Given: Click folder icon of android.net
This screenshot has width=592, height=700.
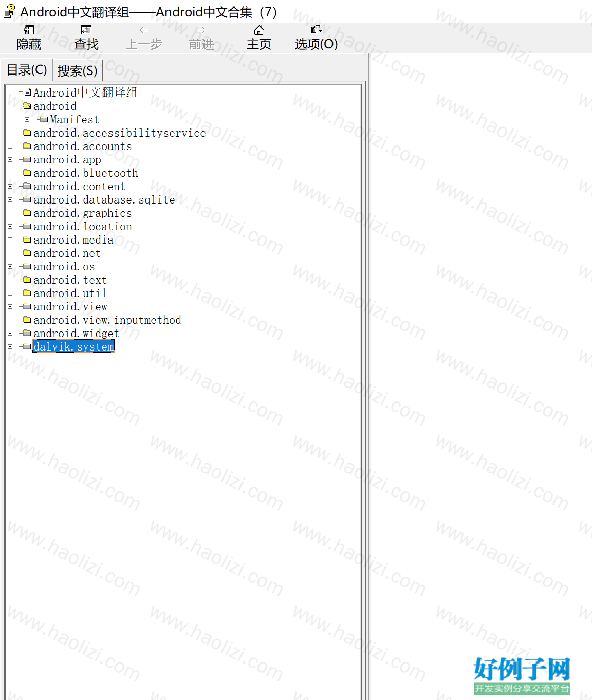Looking at the screenshot, I should 27,253.
